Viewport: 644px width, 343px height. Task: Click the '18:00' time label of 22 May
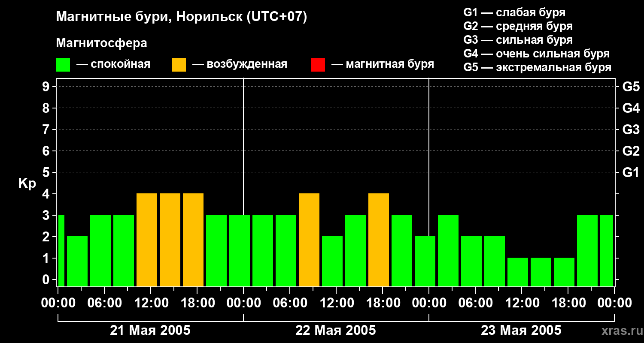[383, 303]
